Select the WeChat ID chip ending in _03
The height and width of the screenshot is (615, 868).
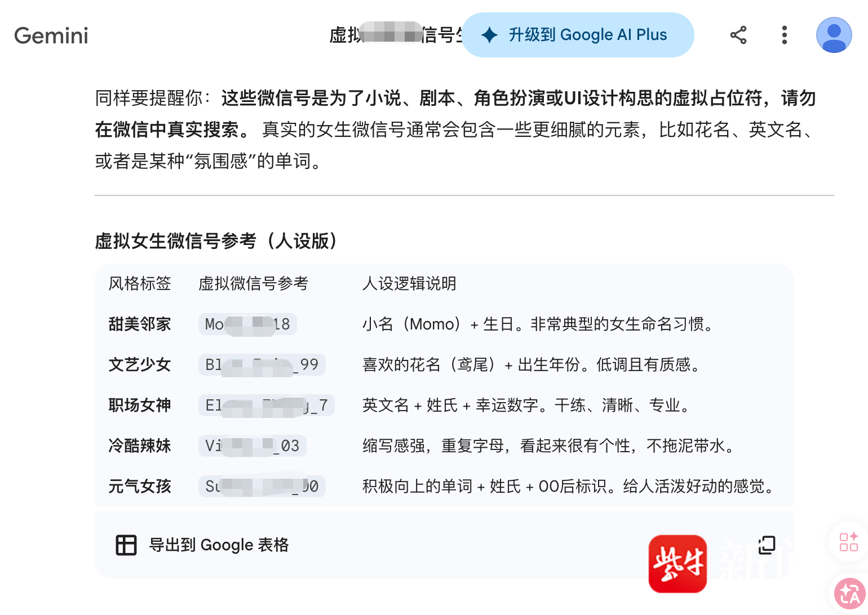coord(252,446)
